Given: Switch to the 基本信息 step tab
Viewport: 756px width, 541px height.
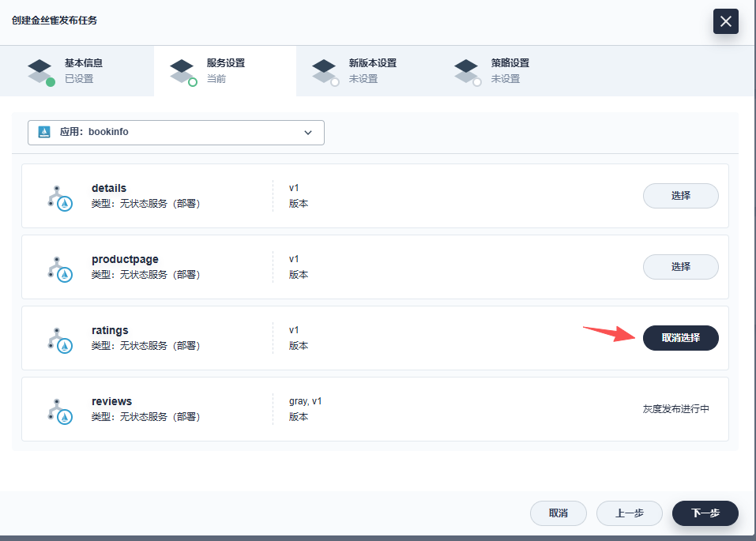Looking at the screenshot, I should coord(83,71).
